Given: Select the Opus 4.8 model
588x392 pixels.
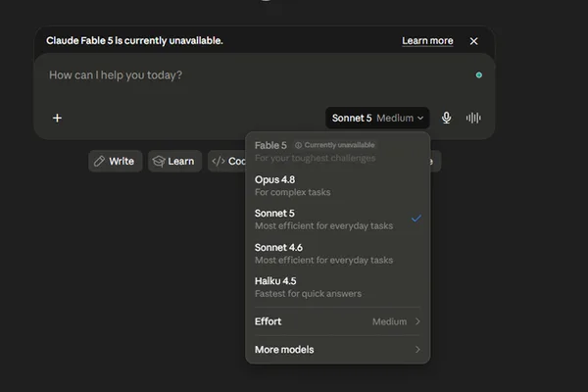Looking at the screenshot, I should (337, 185).
